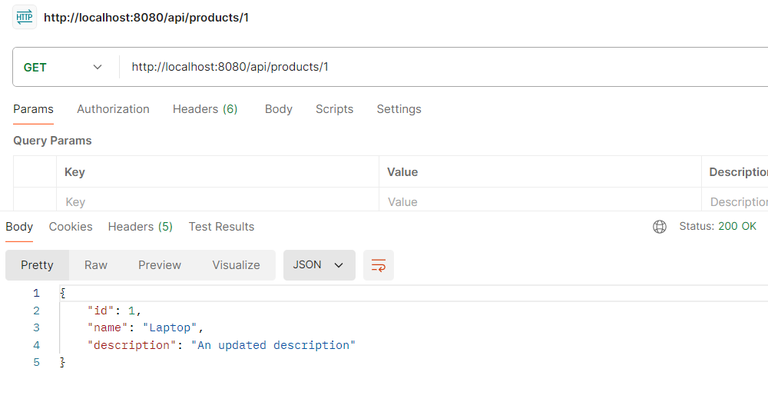Switch to the Test Results tab
Screen dimensions: 768x412
[x=221, y=227]
